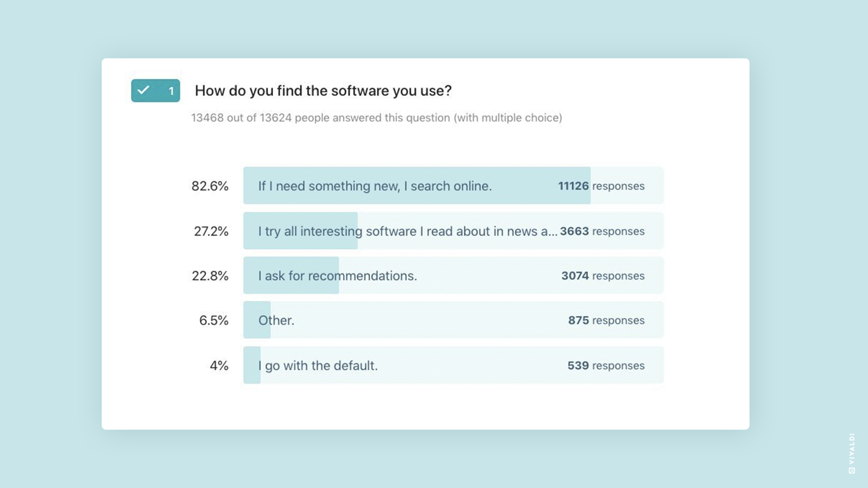Select the 'If I need something new, I search online' bar
The image size is (868, 488).
(453, 186)
